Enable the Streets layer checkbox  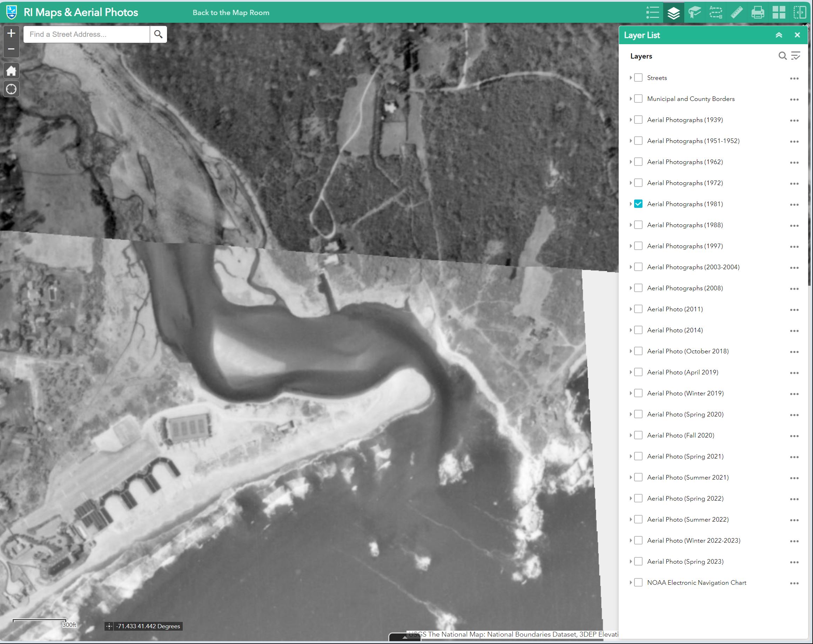[638, 77]
